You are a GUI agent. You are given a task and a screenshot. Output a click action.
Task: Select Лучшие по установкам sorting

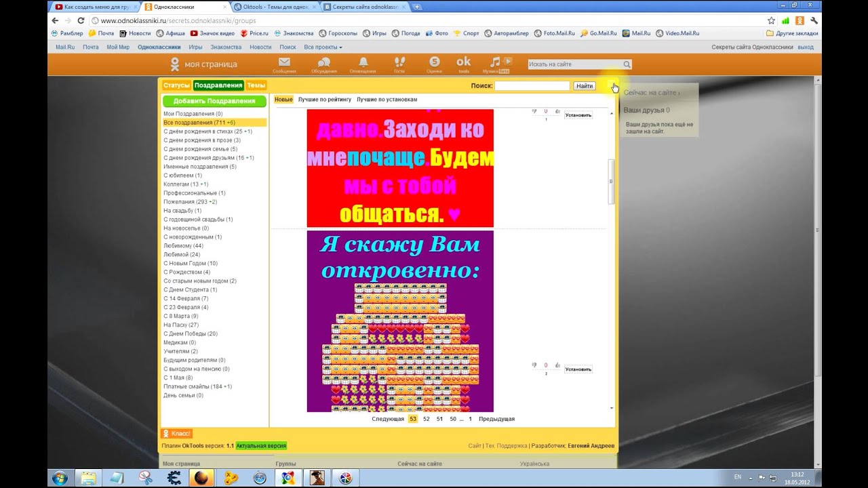click(x=387, y=100)
